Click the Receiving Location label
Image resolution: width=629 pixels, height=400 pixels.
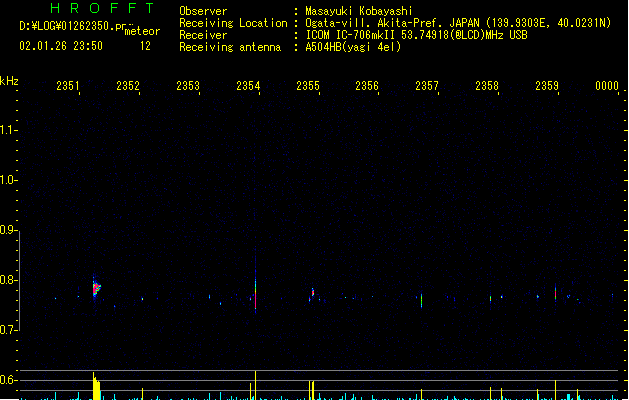click(x=233, y=23)
